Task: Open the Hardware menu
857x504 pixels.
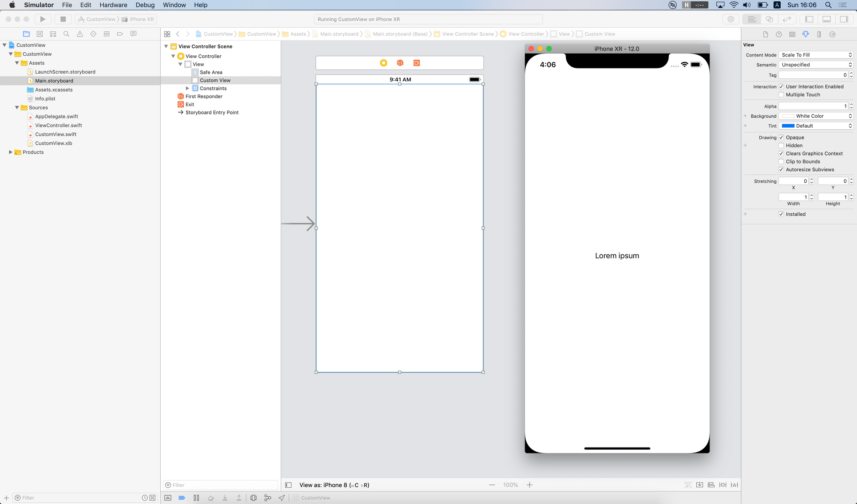Action: [113, 5]
